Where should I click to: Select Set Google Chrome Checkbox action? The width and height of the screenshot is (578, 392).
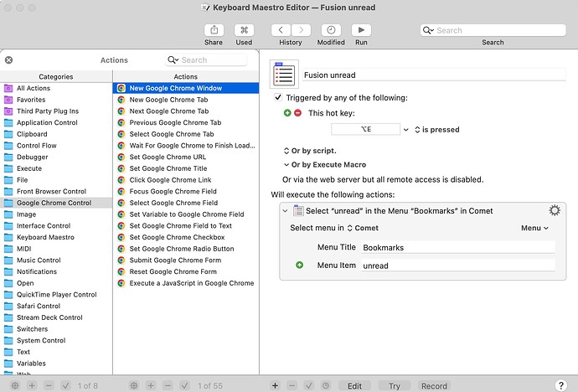pos(186,237)
